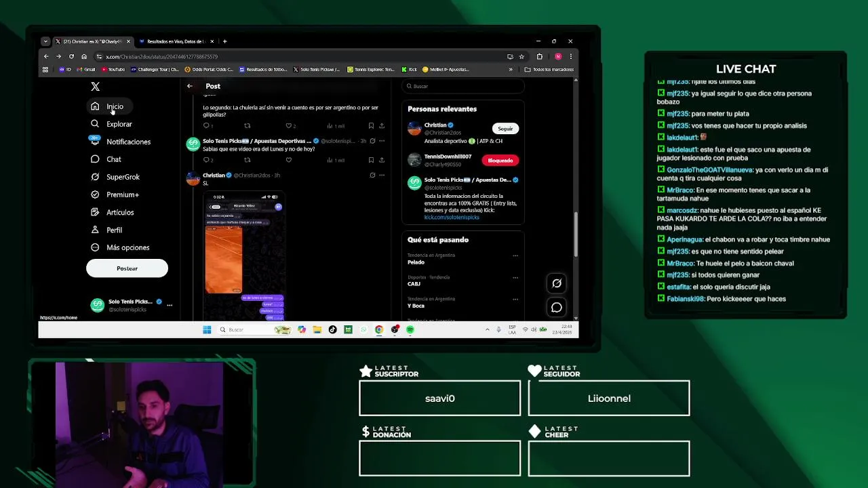
Task: Open the floating Grok button
Action: point(557,283)
